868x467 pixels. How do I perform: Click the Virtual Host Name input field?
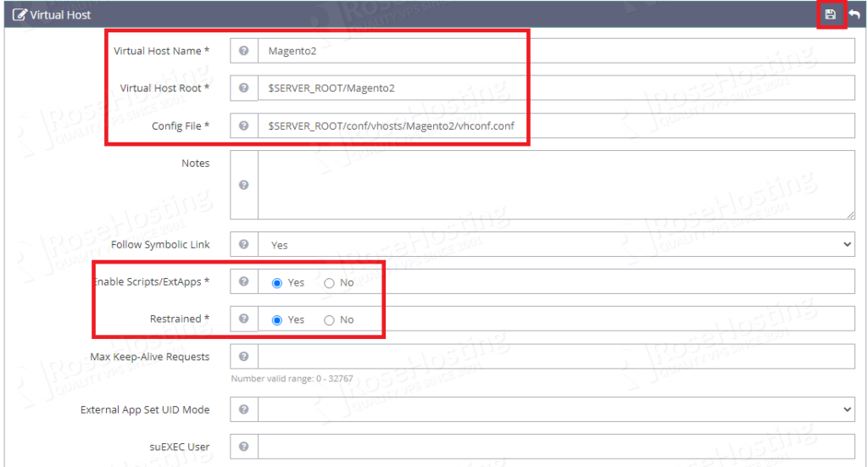pyautogui.click(x=555, y=51)
